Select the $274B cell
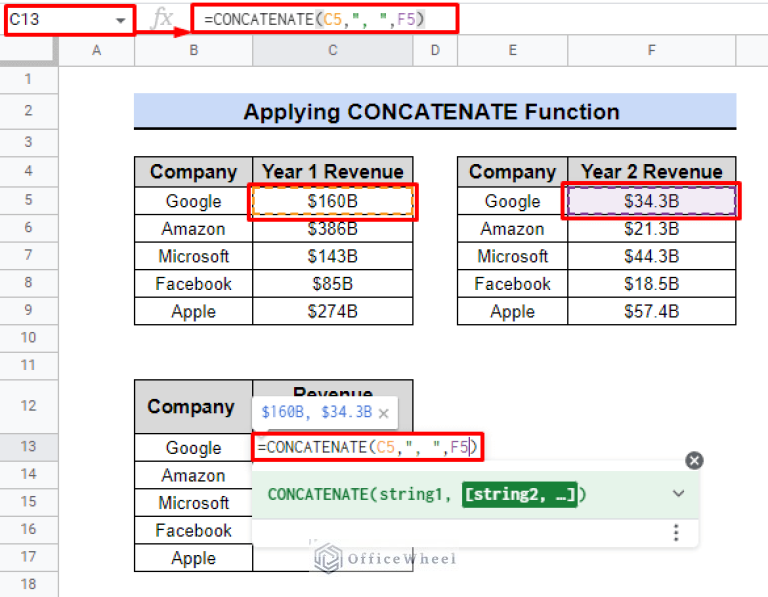This screenshot has height=597, width=768. pos(333,311)
